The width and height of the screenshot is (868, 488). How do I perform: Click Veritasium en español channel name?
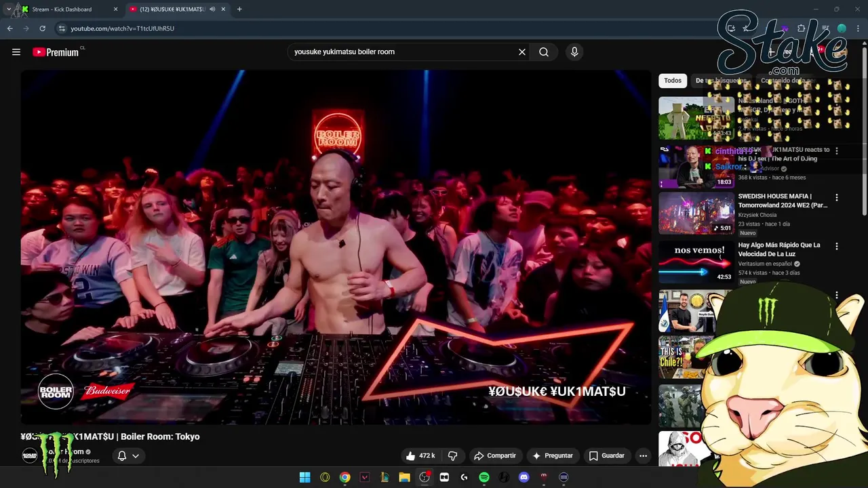click(765, 264)
